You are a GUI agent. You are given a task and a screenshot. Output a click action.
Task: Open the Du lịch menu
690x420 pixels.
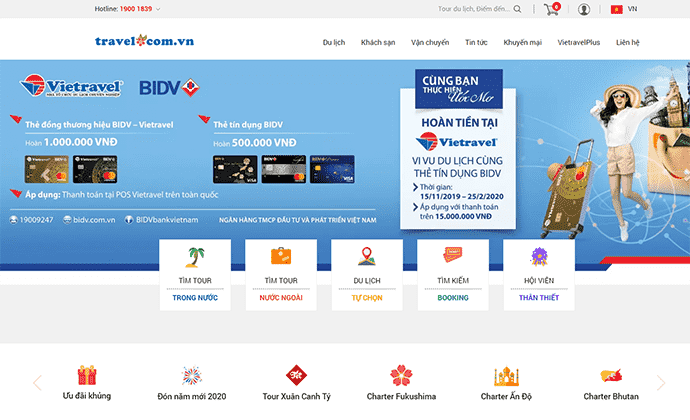[x=334, y=42]
